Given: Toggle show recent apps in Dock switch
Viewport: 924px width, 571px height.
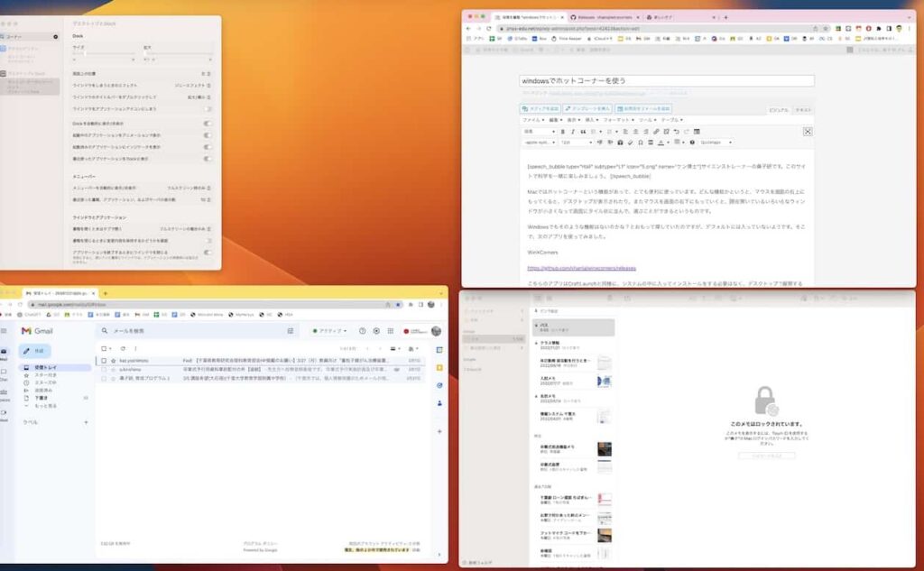Looking at the screenshot, I should [208, 158].
